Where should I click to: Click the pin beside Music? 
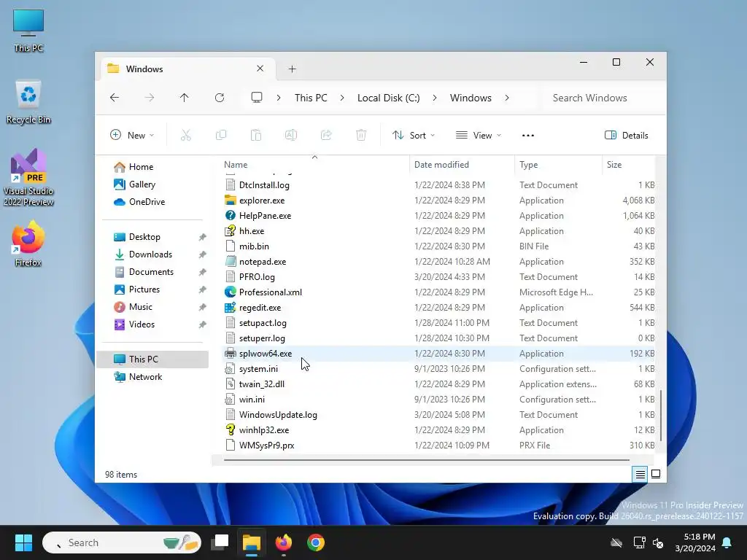pyautogui.click(x=203, y=307)
